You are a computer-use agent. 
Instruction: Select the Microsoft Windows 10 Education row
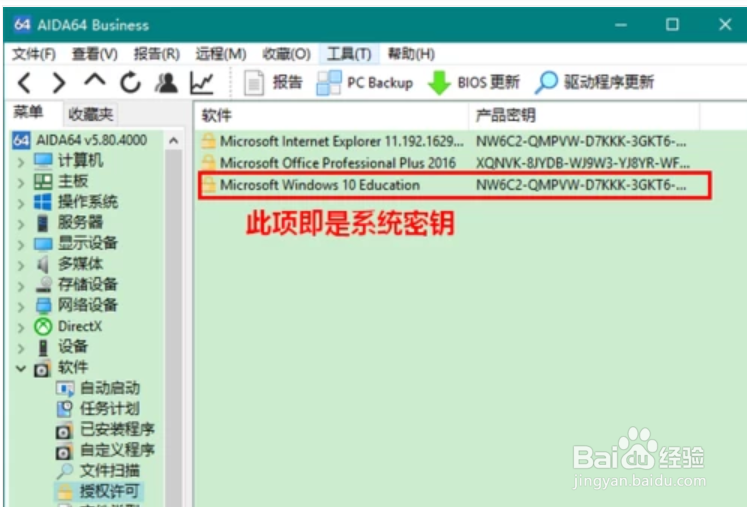453,185
